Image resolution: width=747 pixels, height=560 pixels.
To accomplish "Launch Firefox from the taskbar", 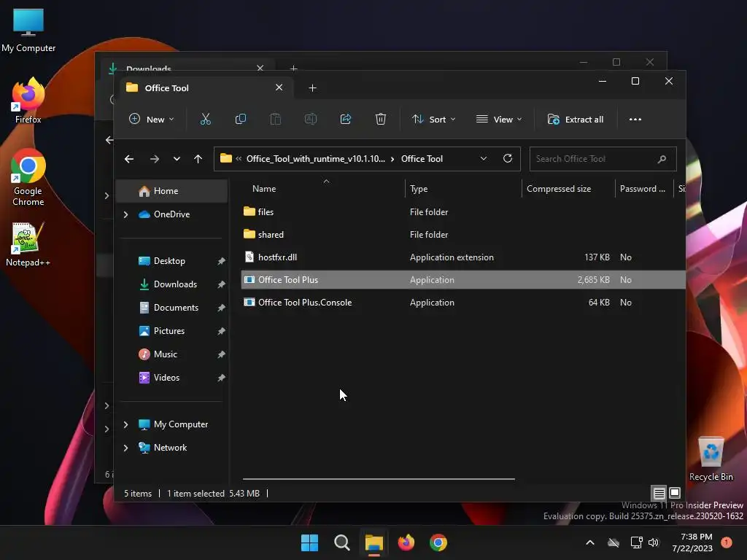I will 406,542.
